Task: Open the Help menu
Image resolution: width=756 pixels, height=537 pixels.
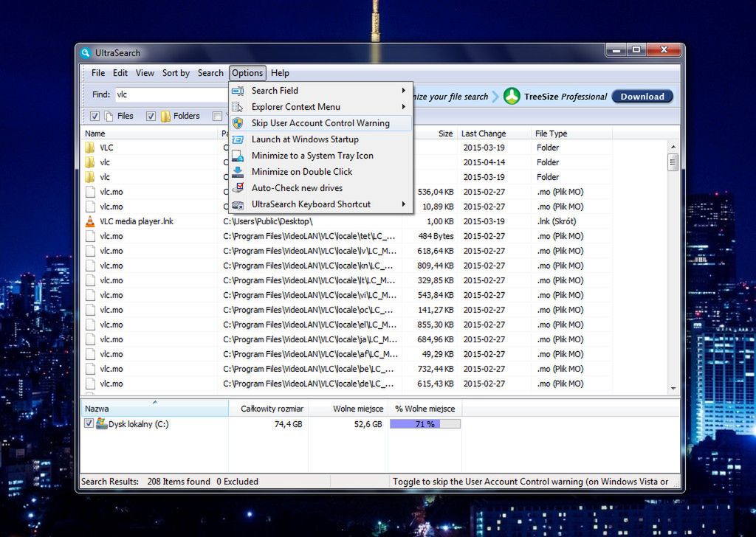Action: point(280,73)
